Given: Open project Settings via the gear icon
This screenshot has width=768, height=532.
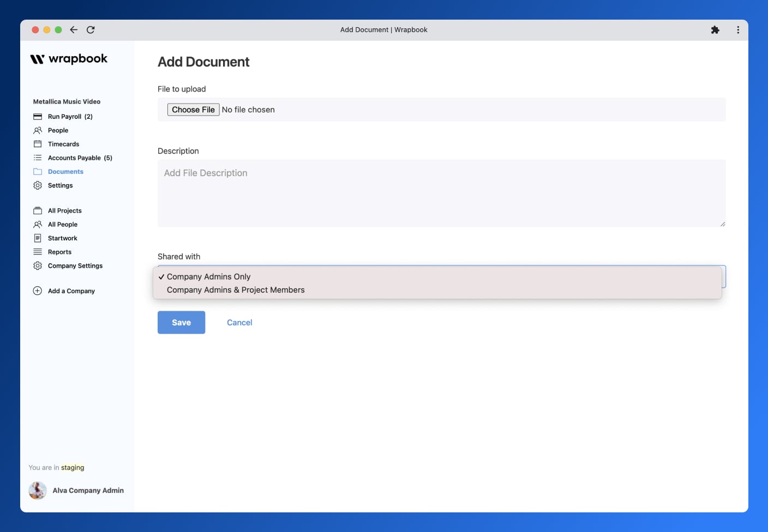Looking at the screenshot, I should click(37, 185).
